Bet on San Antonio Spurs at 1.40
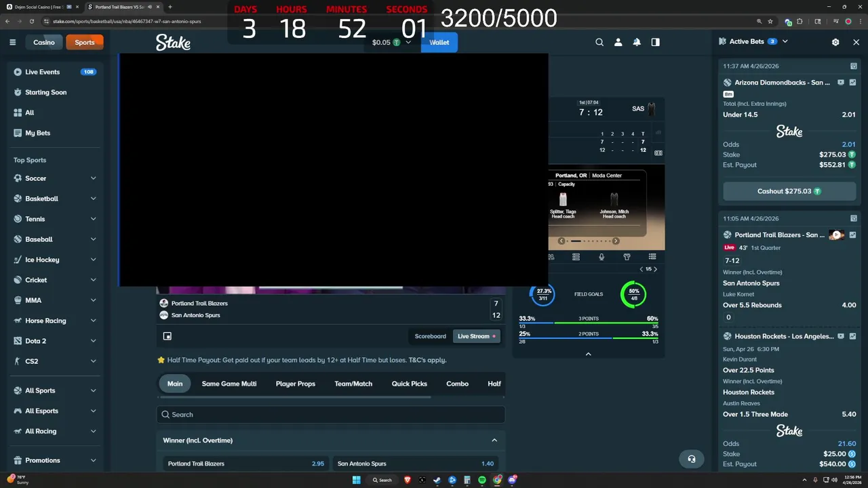868x488 pixels. 416,464
